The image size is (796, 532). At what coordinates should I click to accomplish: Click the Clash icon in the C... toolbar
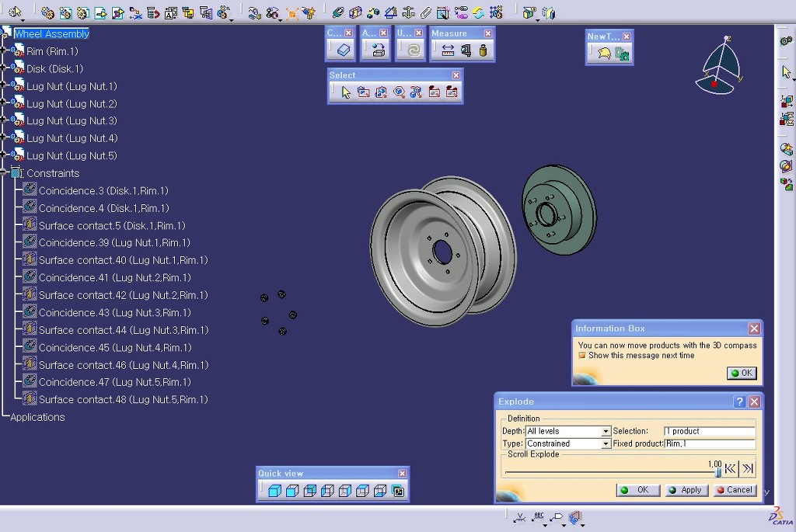pyautogui.click(x=343, y=50)
